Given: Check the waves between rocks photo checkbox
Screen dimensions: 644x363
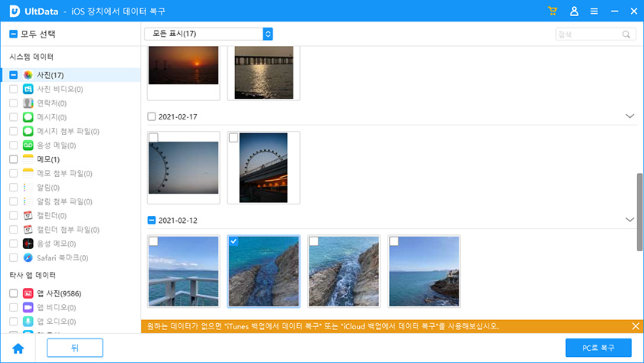Looking at the screenshot, I should (x=313, y=241).
